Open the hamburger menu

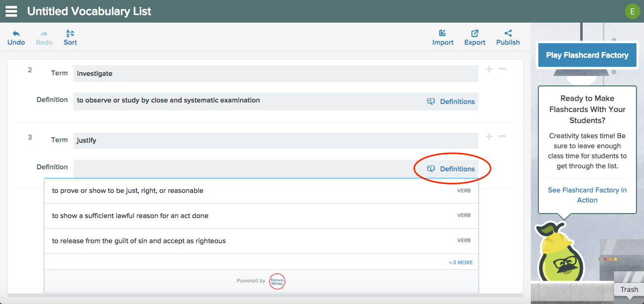(x=11, y=11)
